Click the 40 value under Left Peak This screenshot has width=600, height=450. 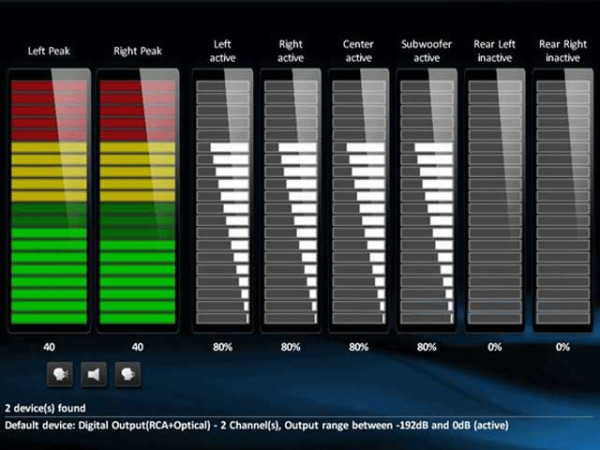click(50, 347)
